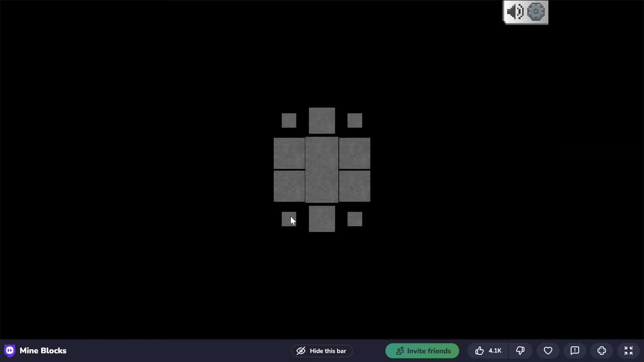Open game settings with the gear icon
Viewport: 644px width, 362px height.
[536, 12]
